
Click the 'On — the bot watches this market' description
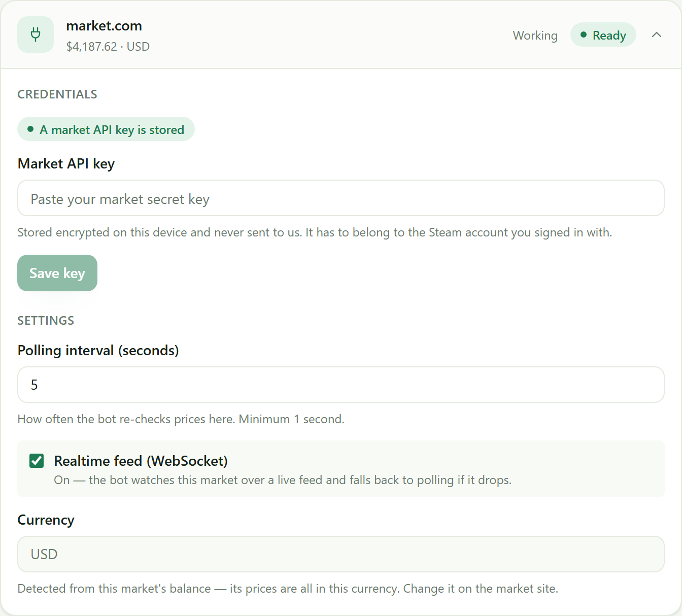point(283,480)
